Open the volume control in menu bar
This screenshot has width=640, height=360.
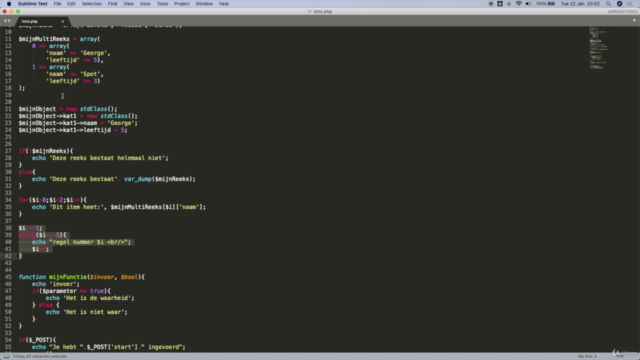coord(528,4)
